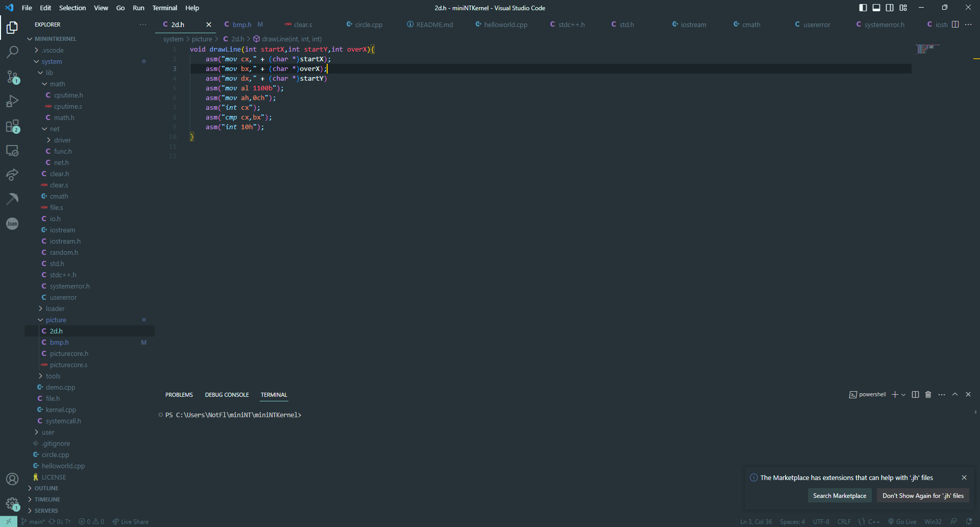
Task: Toggle the primary side bar layout
Action: point(863,8)
